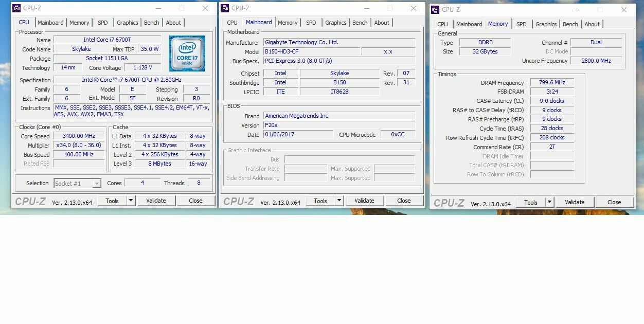The image size is (644, 324).
Task: Click CPU-Z title bar icon in leftmost window
Action: [x=16, y=8]
